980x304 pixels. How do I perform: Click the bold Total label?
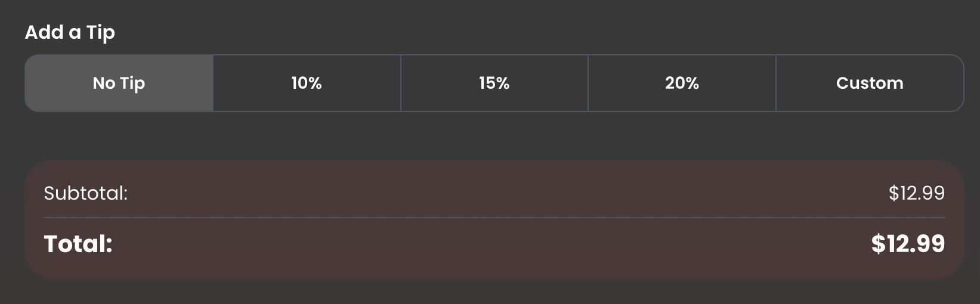78,244
